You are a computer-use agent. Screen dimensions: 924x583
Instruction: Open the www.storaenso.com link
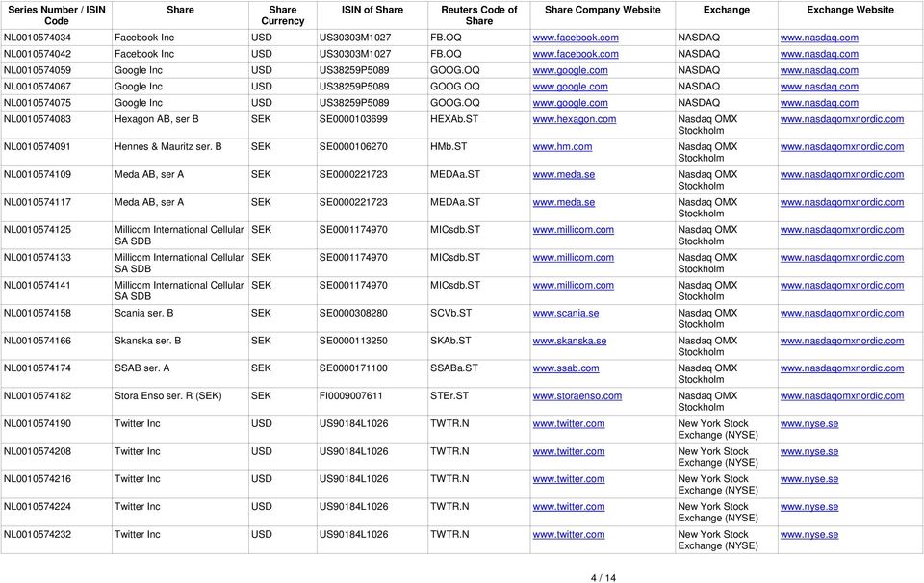tap(577, 396)
